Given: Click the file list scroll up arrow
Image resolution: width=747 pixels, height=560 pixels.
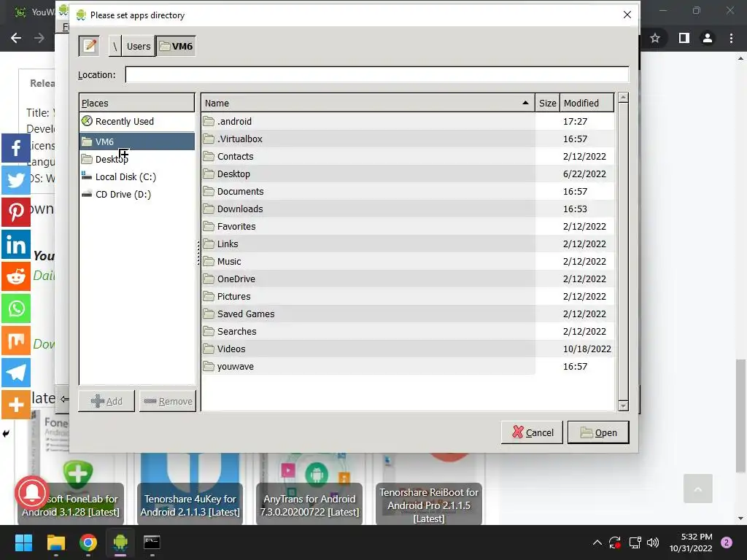Looking at the screenshot, I should tap(623, 98).
